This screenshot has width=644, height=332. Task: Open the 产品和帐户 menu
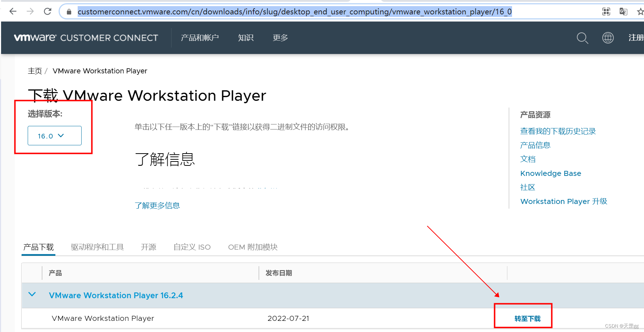pos(200,38)
